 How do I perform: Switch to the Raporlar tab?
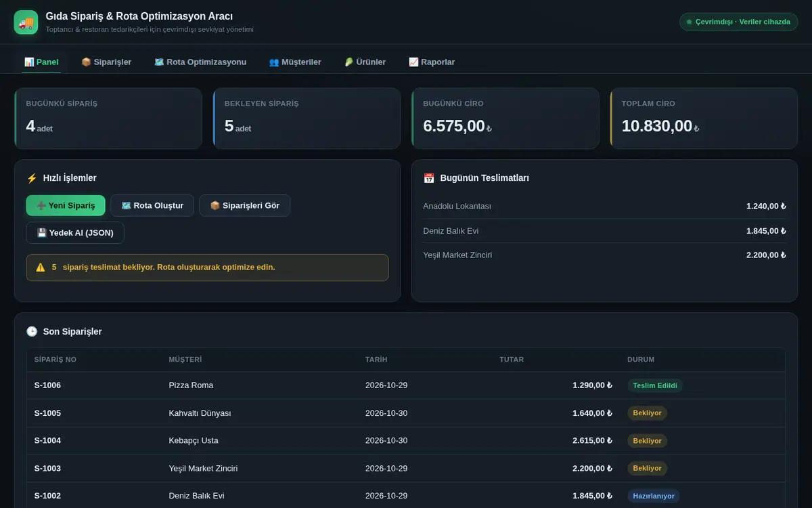432,62
